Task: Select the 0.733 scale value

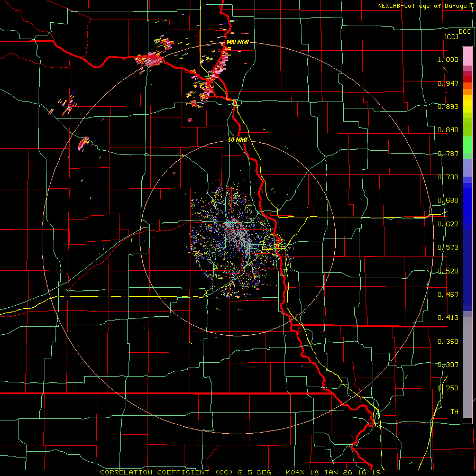Action: point(448,177)
